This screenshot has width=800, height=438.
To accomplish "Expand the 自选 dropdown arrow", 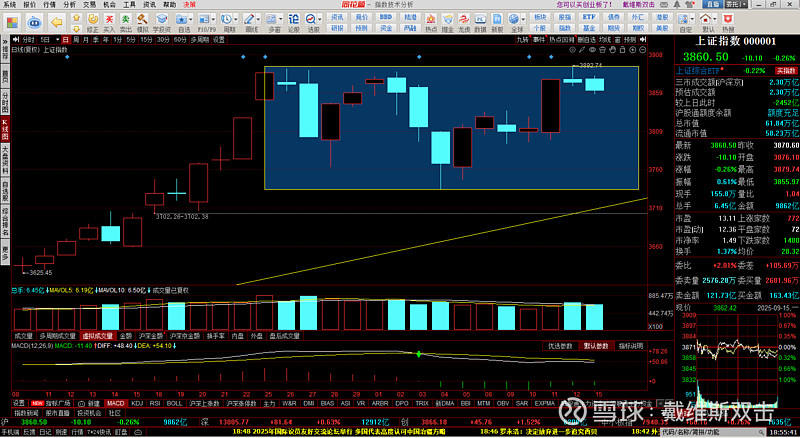I will (x=191, y=19).
